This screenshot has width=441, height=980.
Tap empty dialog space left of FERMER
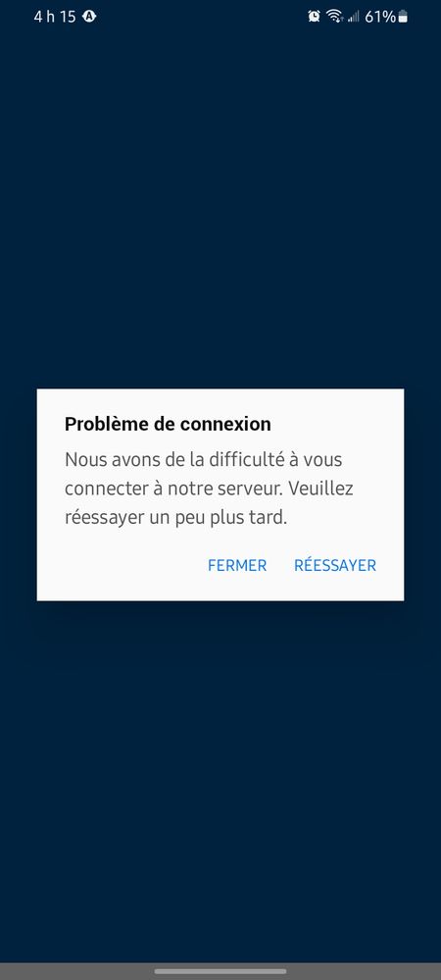click(119, 565)
